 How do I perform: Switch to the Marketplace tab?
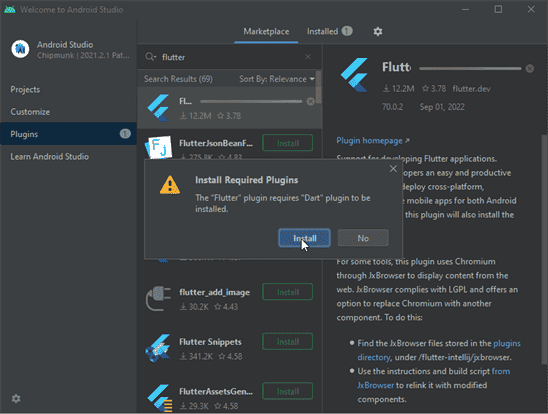click(266, 31)
